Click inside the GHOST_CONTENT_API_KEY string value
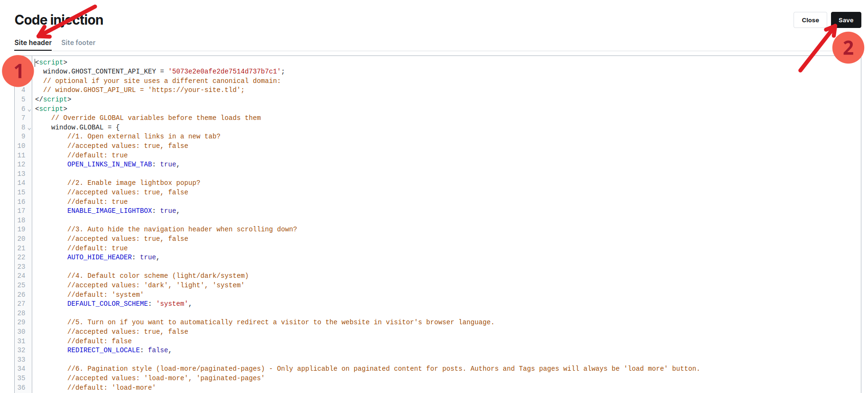The width and height of the screenshot is (868, 393). (224, 72)
